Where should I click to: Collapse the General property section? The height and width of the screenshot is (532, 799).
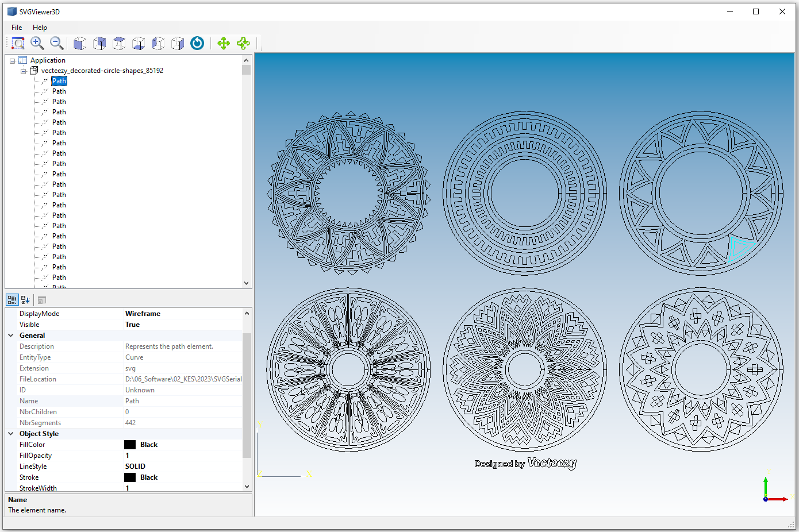(11, 336)
